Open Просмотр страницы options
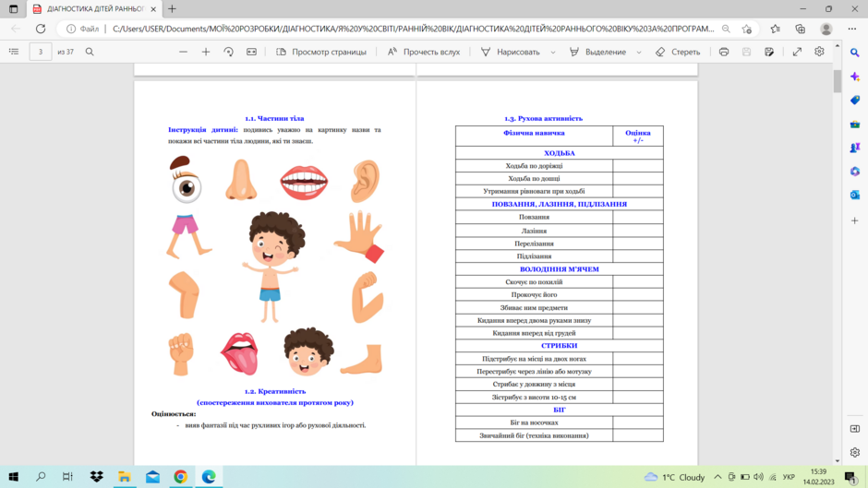Image resolution: width=868 pixels, height=488 pixels. [321, 52]
